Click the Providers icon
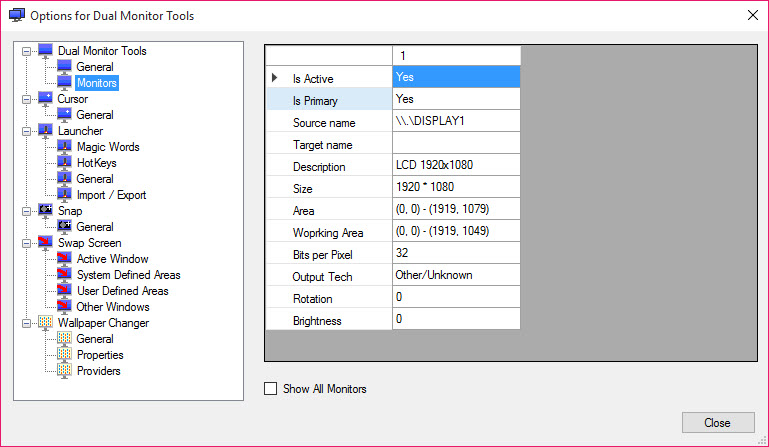The width and height of the screenshot is (769, 447). pos(64,371)
